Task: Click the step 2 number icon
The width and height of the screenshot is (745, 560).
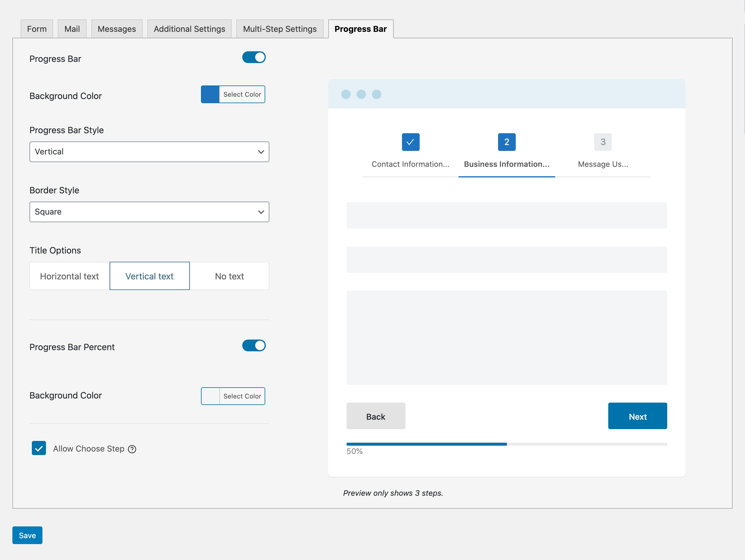Action: 506,142
